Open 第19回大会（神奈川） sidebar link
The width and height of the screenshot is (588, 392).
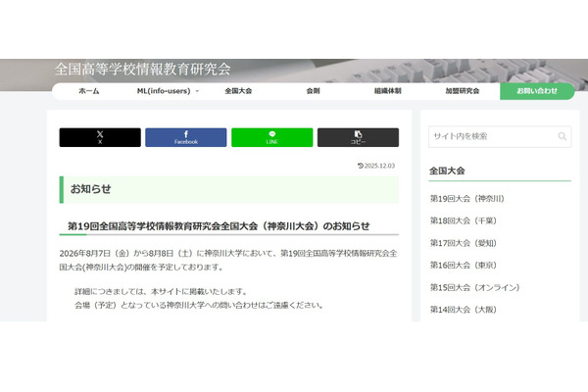tap(466, 198)
